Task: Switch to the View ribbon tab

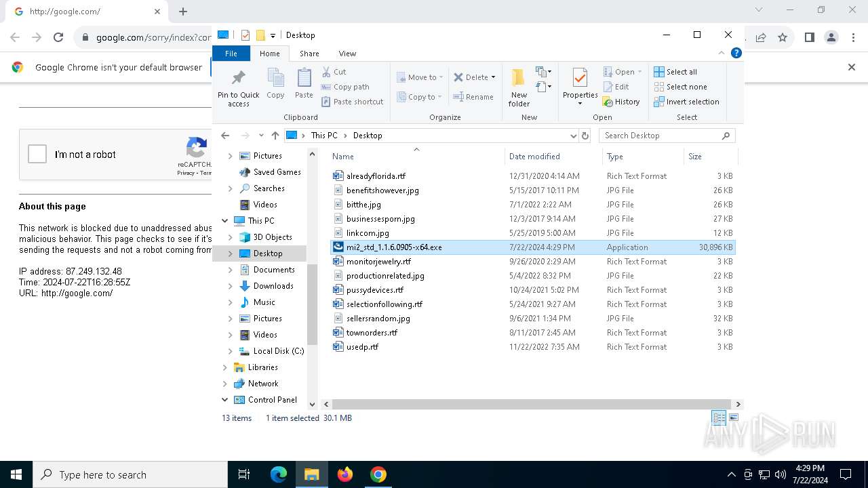Action: pyautogui.click(x=347, y=54)
